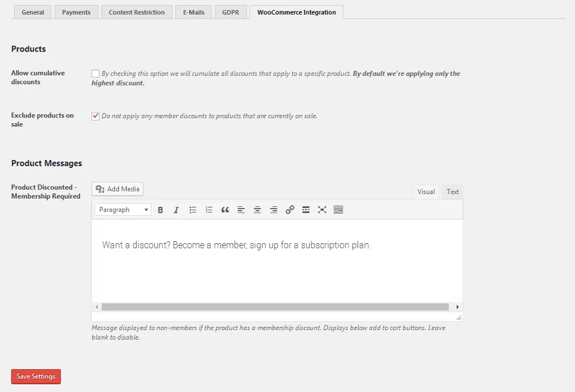Switch editor to Text mode tab
The height and width of the screenshot is (392, 575).
pos(452,192)
